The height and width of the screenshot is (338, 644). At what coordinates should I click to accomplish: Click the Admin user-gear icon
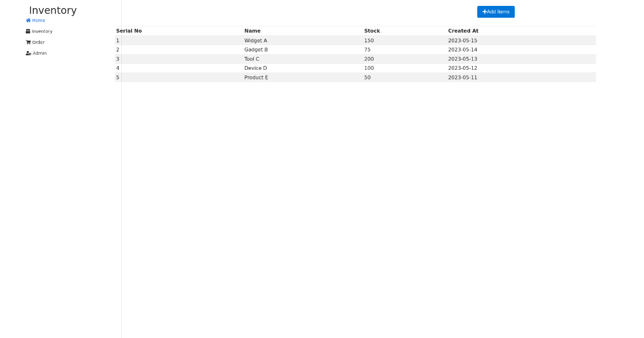(x=28, y=53)
